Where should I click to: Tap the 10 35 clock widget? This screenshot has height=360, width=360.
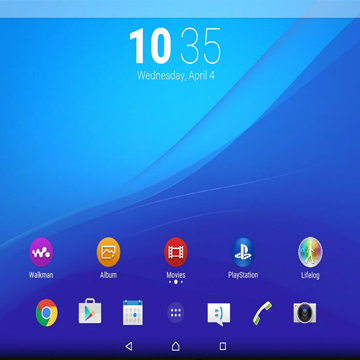pyautogui.click(x=175, y=46)
